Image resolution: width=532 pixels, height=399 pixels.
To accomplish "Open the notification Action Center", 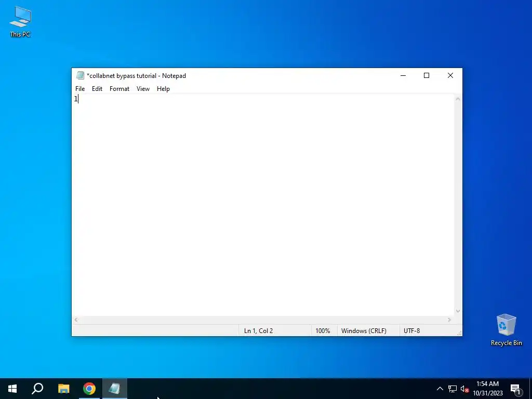I will coord(516,389).
